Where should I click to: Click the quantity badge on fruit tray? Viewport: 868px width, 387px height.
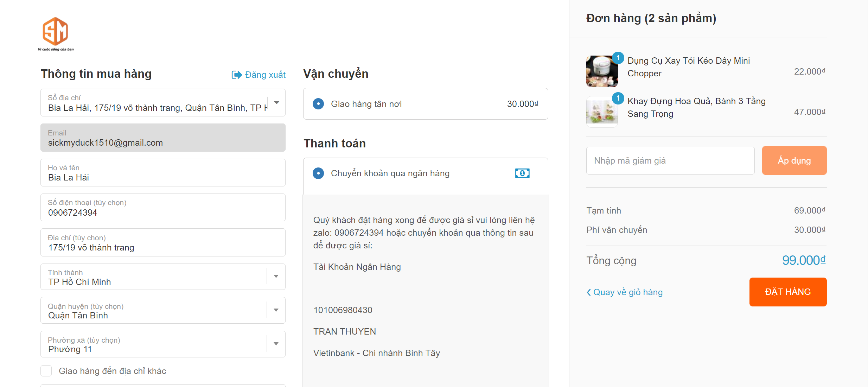[x=618, y=99]
